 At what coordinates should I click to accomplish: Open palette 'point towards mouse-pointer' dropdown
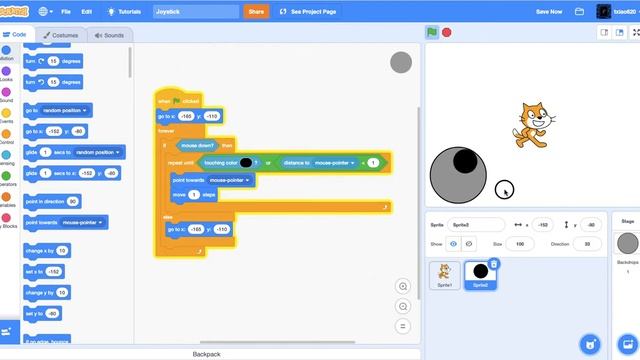82,222
